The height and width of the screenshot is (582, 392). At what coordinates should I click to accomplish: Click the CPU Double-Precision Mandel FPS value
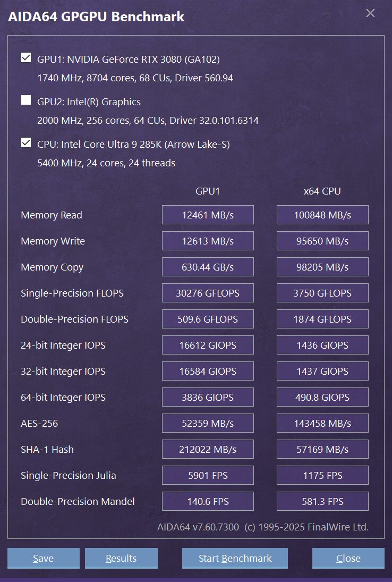[322, 501]
